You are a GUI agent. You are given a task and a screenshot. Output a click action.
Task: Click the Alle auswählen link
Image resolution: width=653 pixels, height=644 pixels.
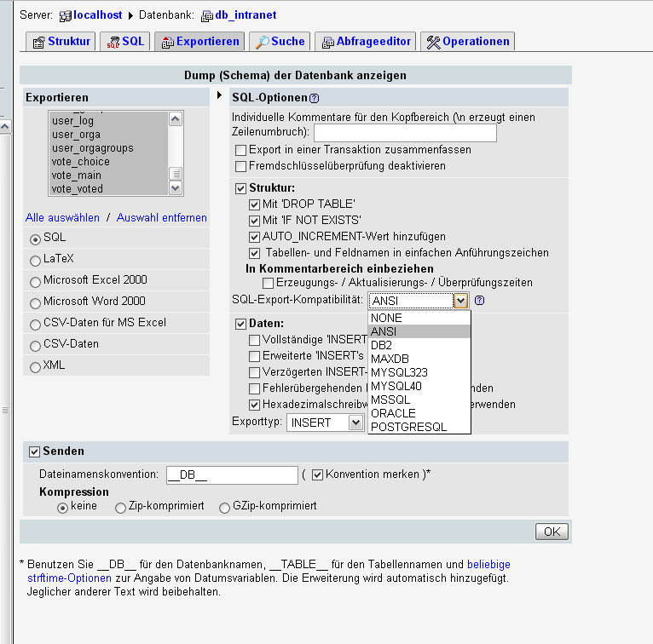click(62, 217)
